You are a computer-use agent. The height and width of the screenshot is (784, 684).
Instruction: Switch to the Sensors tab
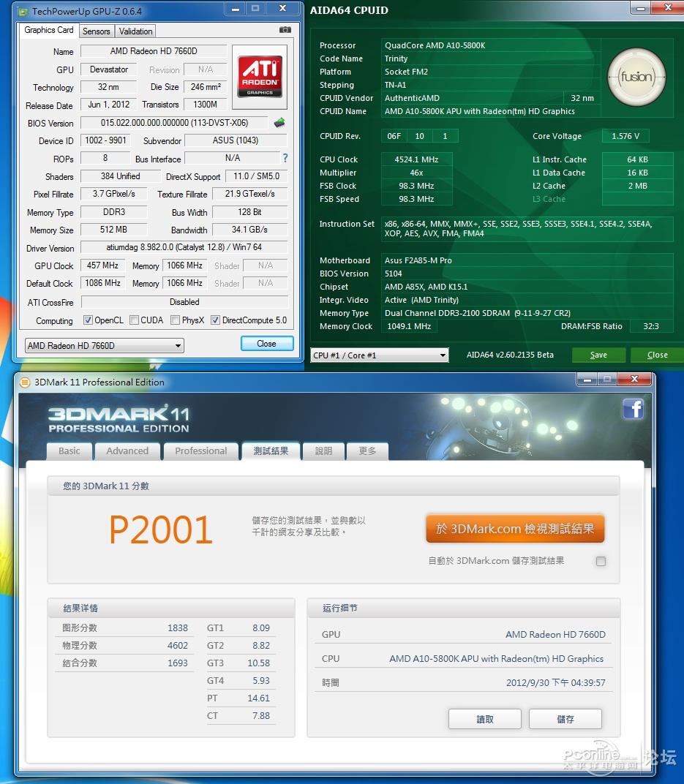96,31
